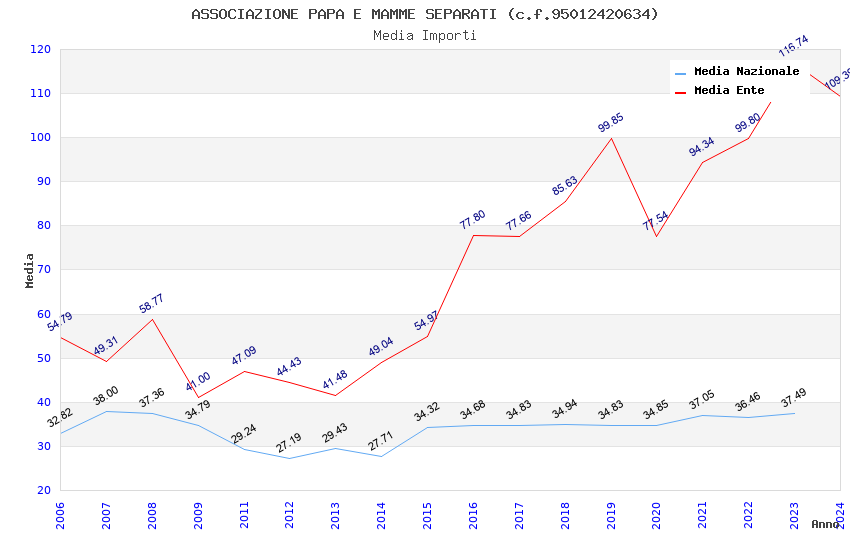Viewport: 850px width, 550px height.
Task: Click the Media y-axis label
Action: point(29,270)
